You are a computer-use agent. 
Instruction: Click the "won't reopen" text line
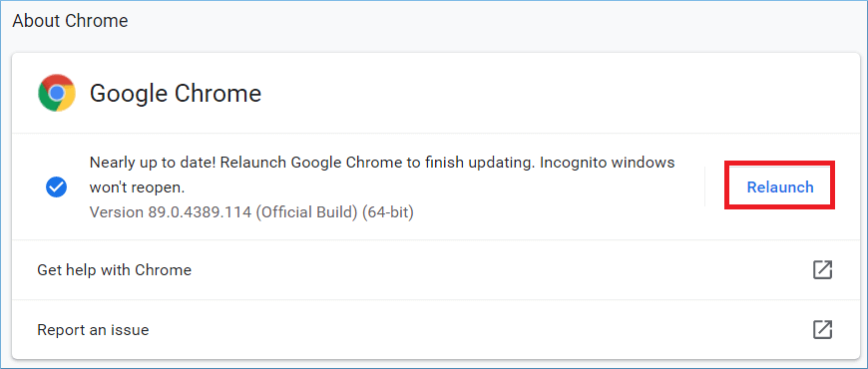137,187
